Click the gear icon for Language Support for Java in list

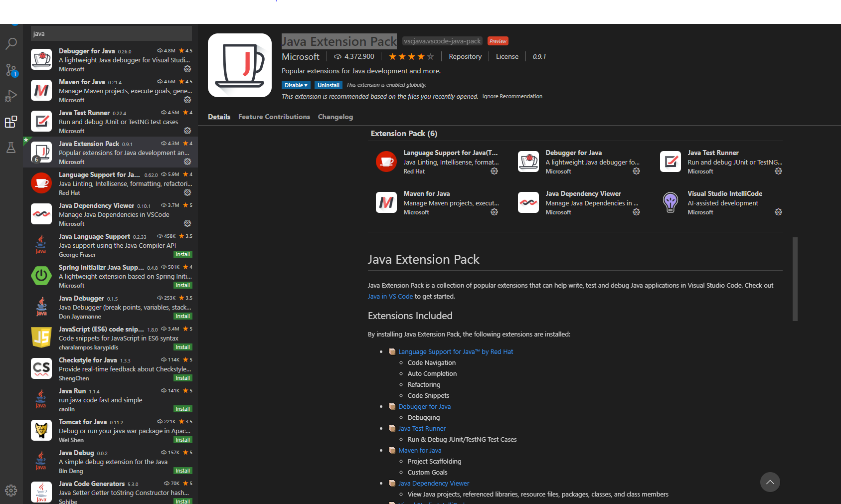(187, 192)
